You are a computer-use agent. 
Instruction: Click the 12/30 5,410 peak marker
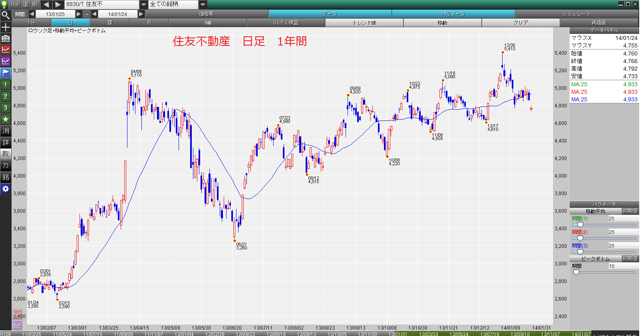[503, 52]
